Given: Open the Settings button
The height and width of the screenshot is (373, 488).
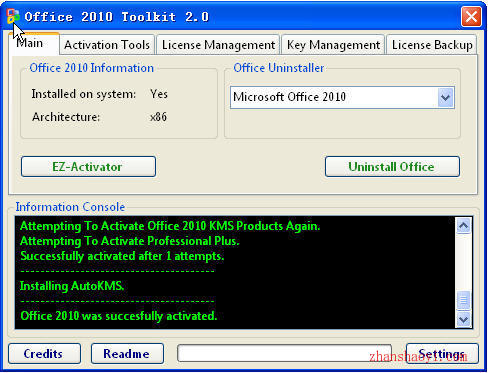Looking at the screenshot, I should pyautogui.click(x=442, y=354).
